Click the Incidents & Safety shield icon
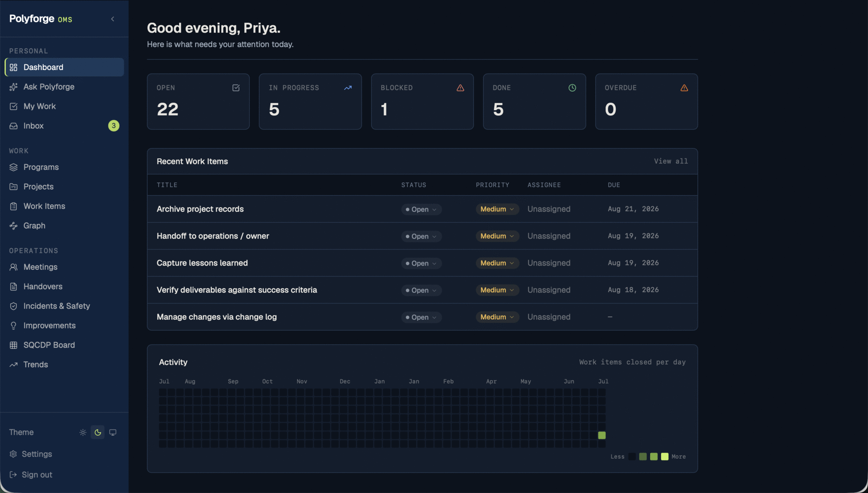This screenshot has width=868, height=493. pyautogui.click(x=13, y=306)
